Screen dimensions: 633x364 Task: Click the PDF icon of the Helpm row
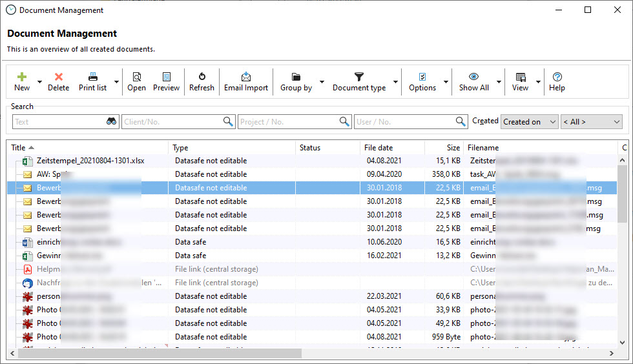pyautogui.click(x=27, y=270)
